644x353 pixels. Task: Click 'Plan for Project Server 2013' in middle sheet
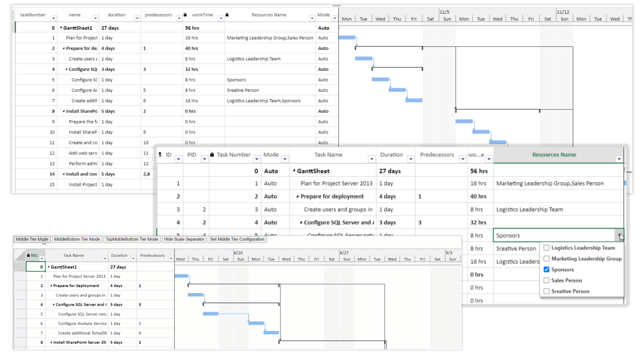[336, 183]
